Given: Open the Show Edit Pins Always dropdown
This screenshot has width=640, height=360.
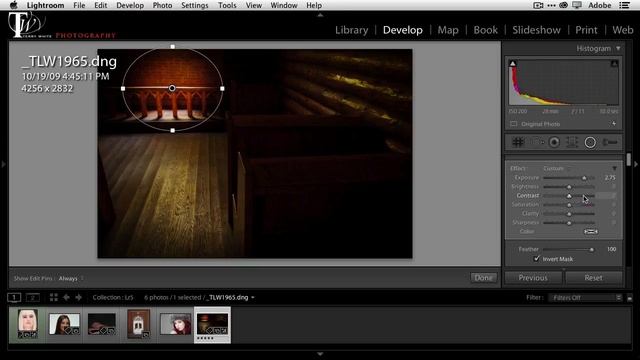Looking at the screenshot, I should point(71,278).
